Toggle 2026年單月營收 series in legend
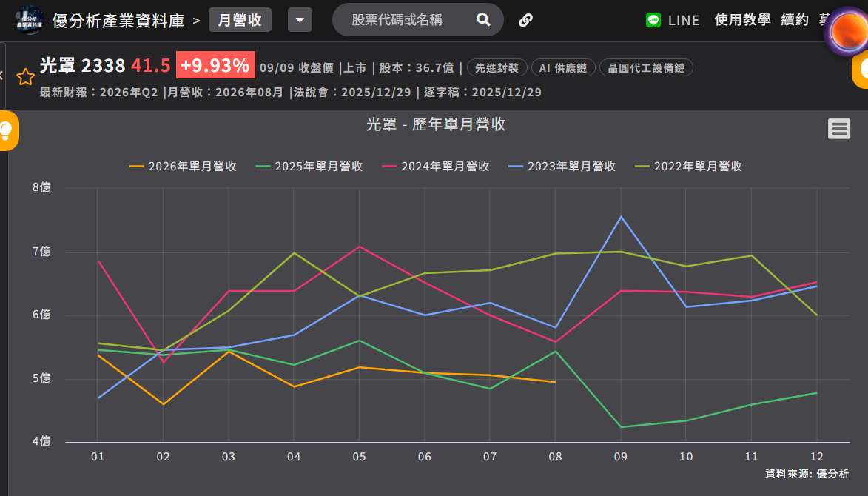Viewport: 868px width, 496px height. pyautogui.click(x=183, y=166)
